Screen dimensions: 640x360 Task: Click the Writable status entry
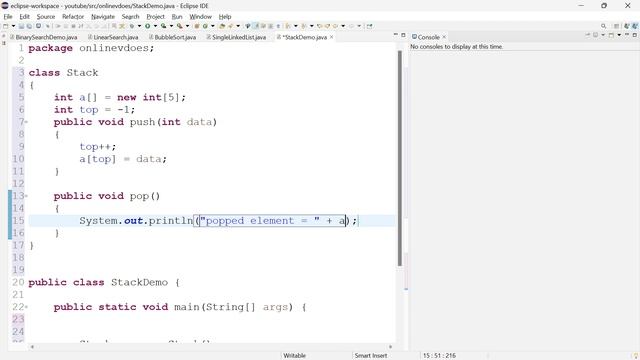[295, 356]
